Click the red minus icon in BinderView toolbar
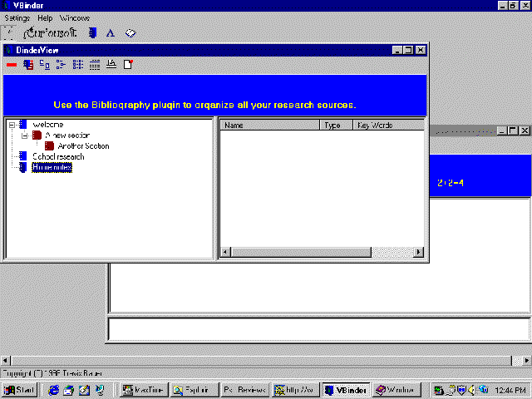This screenshot has height=399, width=532. point(12,64)
